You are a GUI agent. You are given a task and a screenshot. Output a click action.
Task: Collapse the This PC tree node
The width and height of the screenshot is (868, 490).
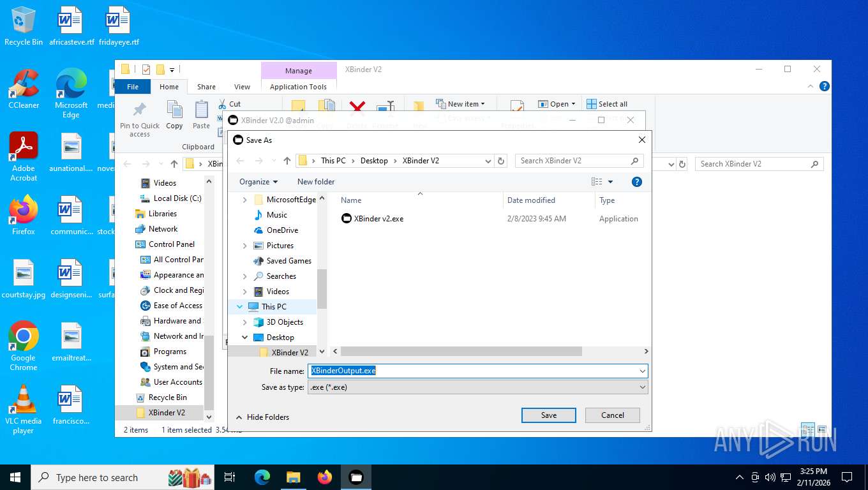tap(240, 307)
